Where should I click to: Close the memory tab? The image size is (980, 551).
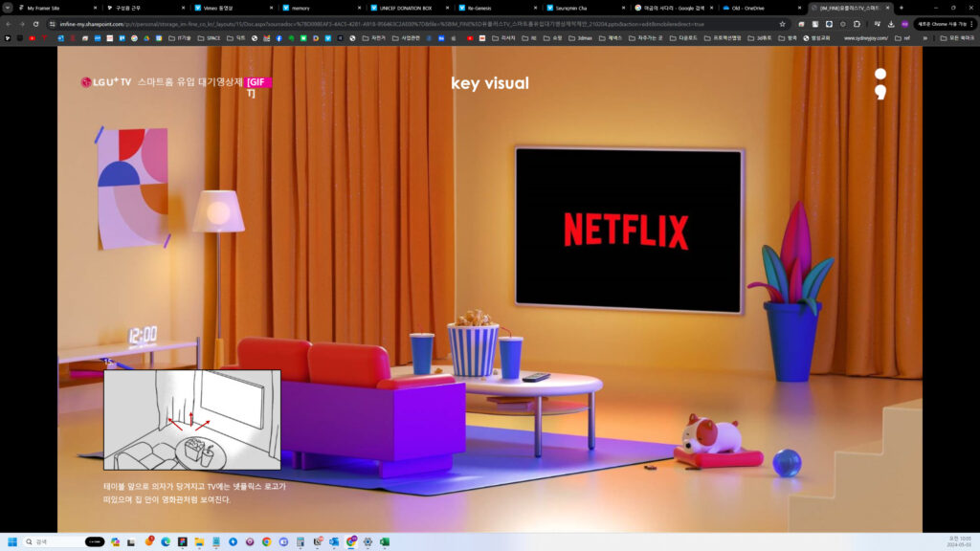(x=360, y=8)
